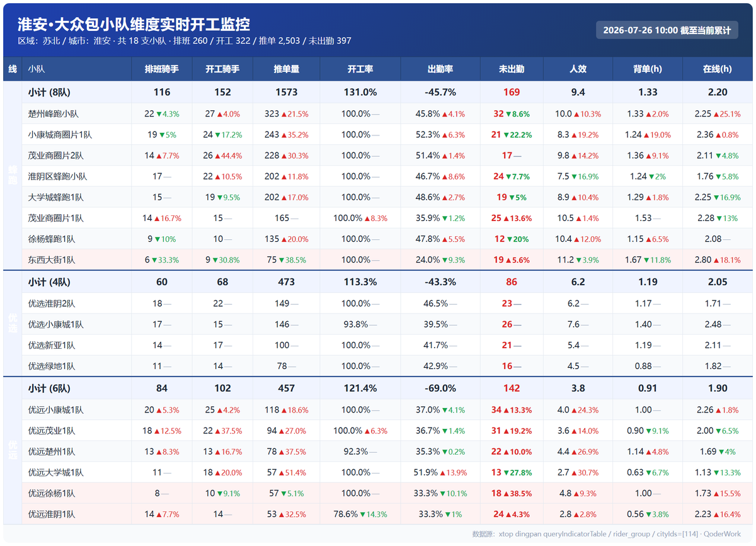Click the 背单(h) column header

648,69
